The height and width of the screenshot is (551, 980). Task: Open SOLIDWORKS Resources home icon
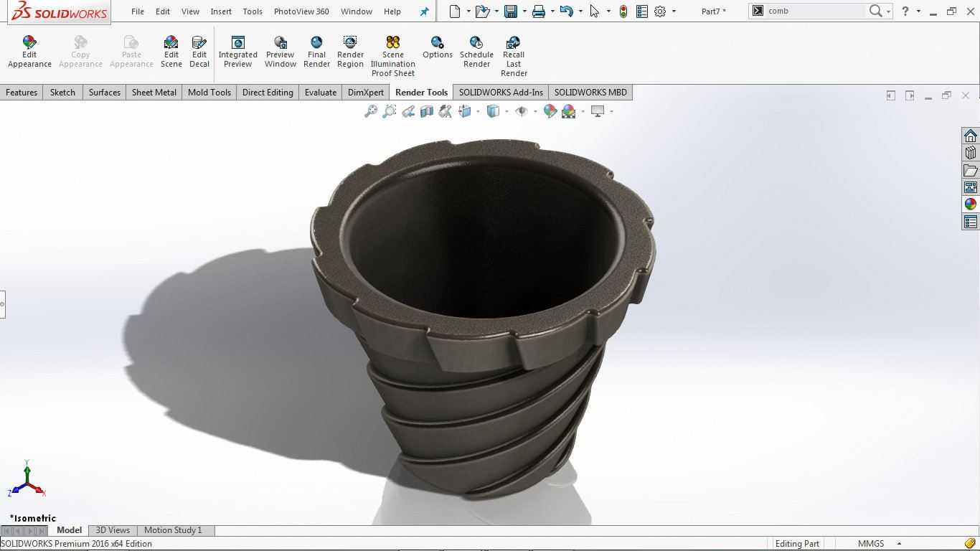point(971,136)
